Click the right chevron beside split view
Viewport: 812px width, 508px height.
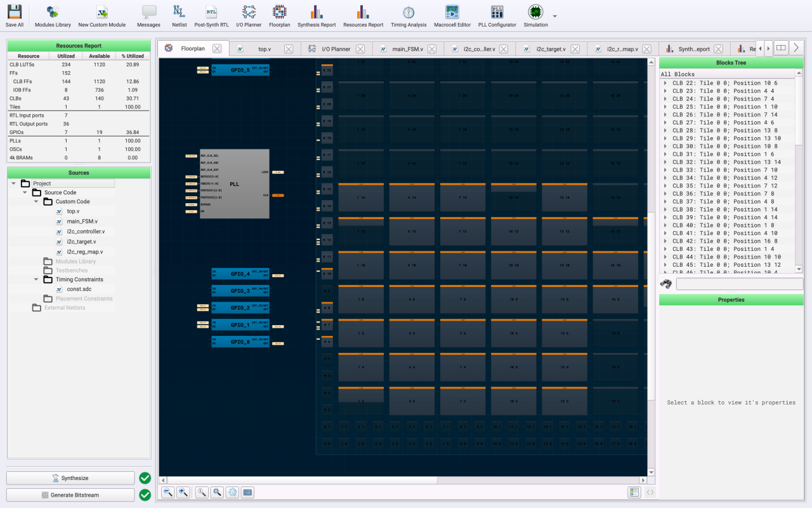(797, 48)
